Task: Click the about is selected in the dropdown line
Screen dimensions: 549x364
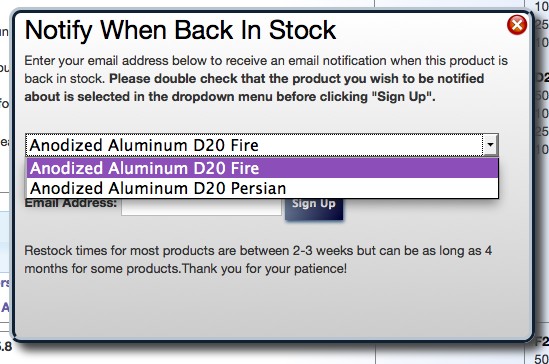Action: pyautogui.click(x=230, y=97)
